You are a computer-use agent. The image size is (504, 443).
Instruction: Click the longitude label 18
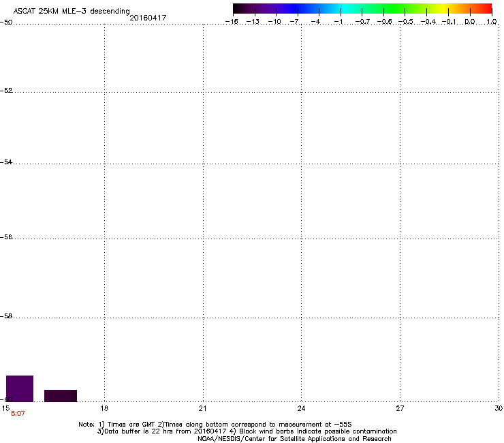click(104, 408)
